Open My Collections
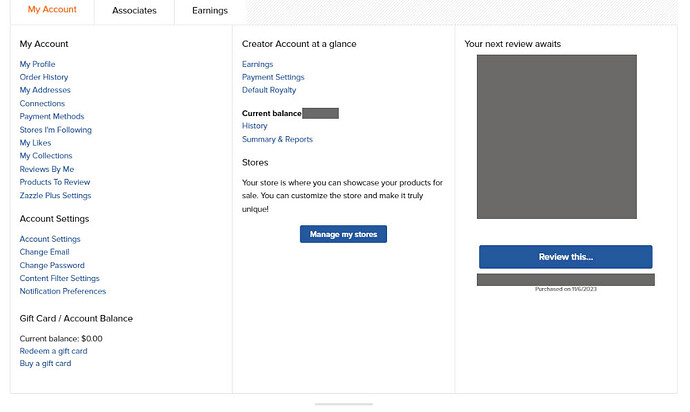Viewport: 690px width, 412px height. 46,156
